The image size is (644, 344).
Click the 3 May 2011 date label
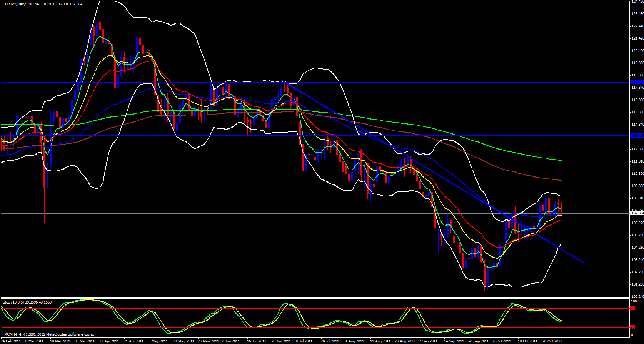click(158, 341)
